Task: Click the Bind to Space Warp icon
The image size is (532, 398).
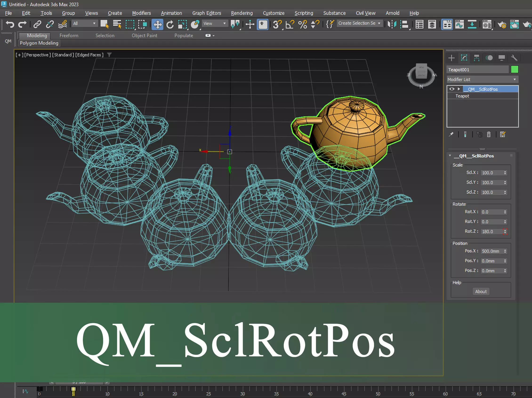Action: tap(63, 24)
